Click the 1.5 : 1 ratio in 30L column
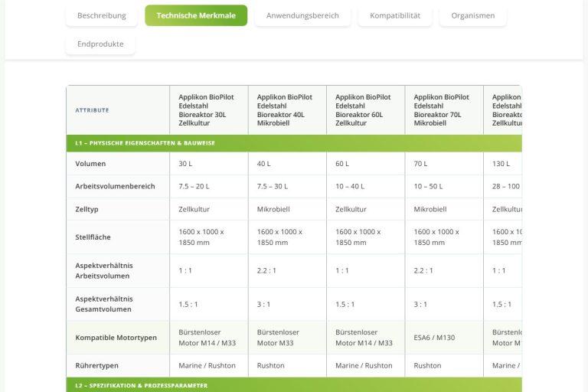The height and width of the screenshot is (392, 588). coord(209,304)
